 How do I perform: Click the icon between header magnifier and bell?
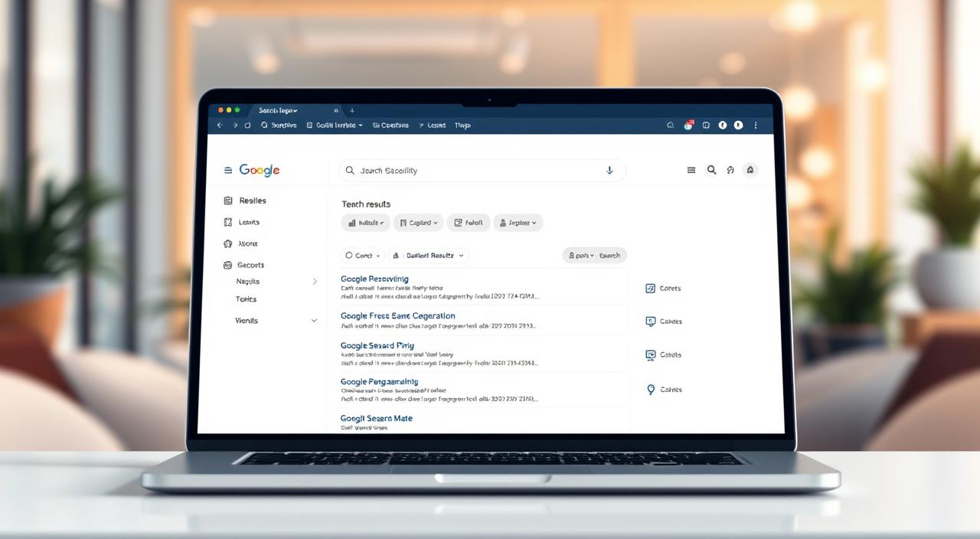tap(730, 170)
